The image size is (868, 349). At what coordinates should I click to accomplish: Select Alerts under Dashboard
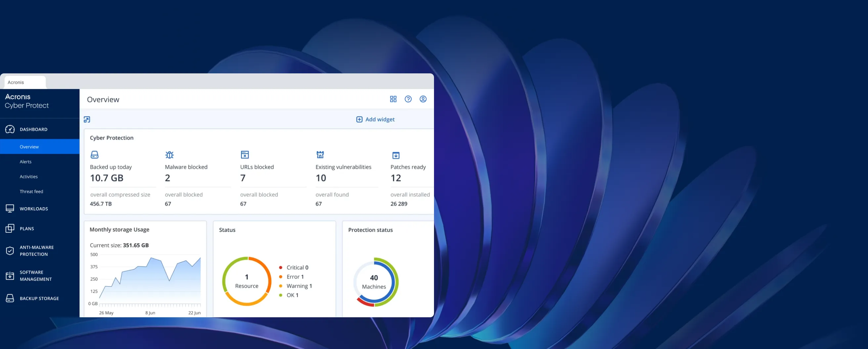[25, 162]
